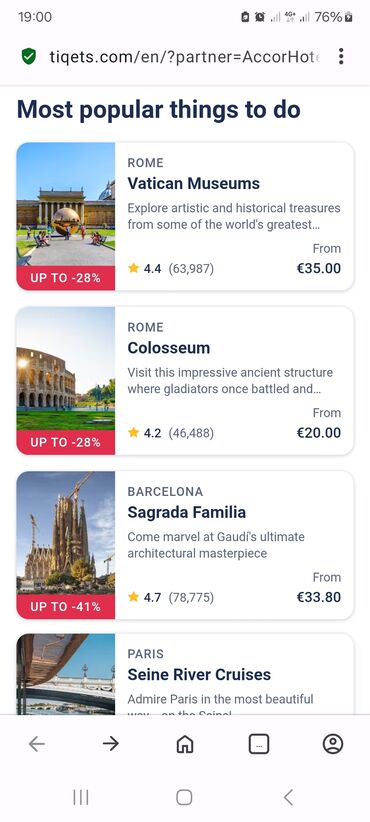370x822 pixels.
Task: Tap Android back navigation chevron
Action: (x=288, y=797)
